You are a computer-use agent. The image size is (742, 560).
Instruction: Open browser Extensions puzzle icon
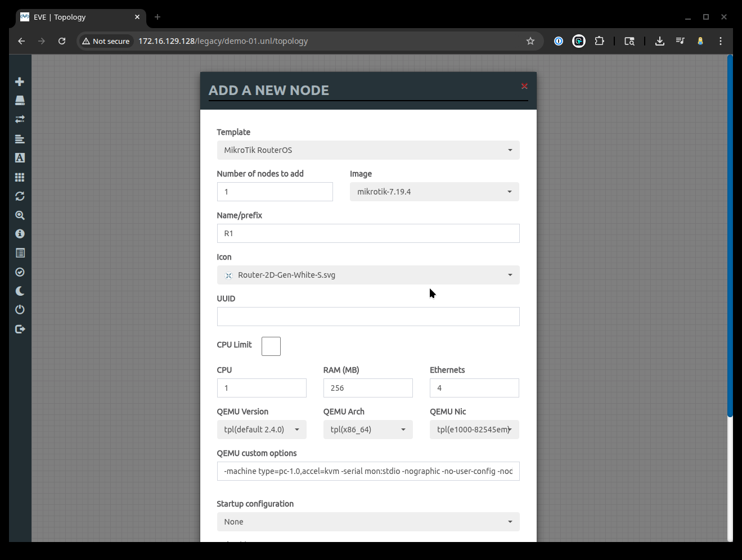(x=599, y=41)
